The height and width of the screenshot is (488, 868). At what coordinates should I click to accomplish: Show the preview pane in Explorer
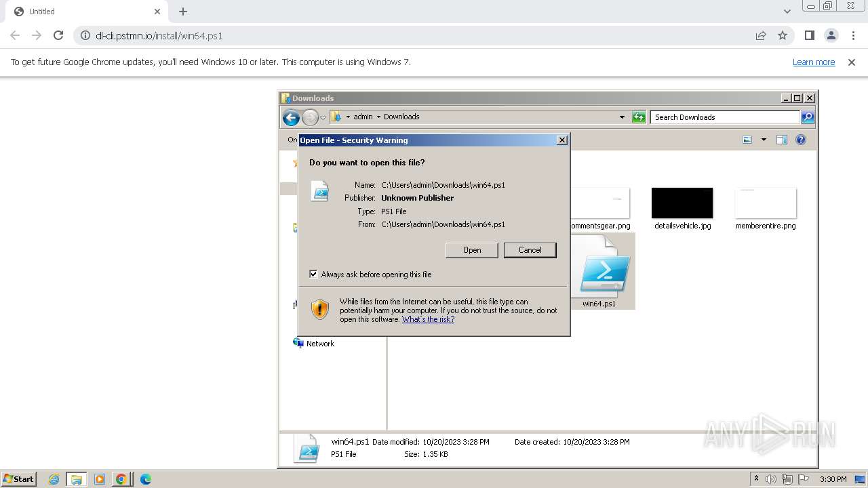(782, 140)
